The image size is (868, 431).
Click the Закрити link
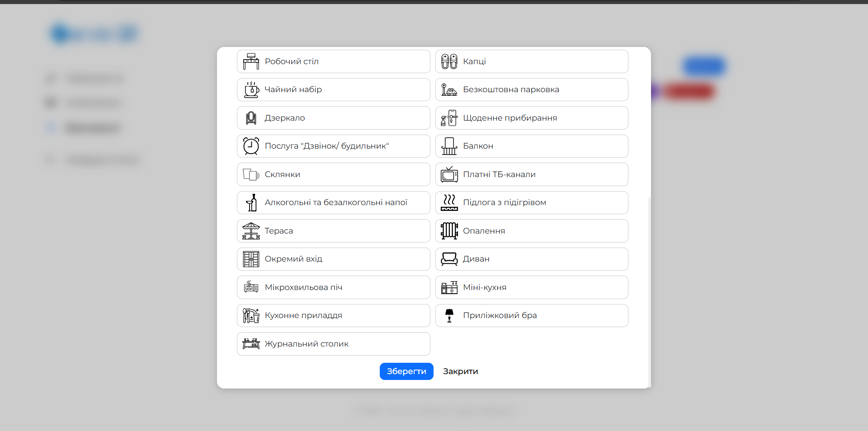[x=460, y=371]
